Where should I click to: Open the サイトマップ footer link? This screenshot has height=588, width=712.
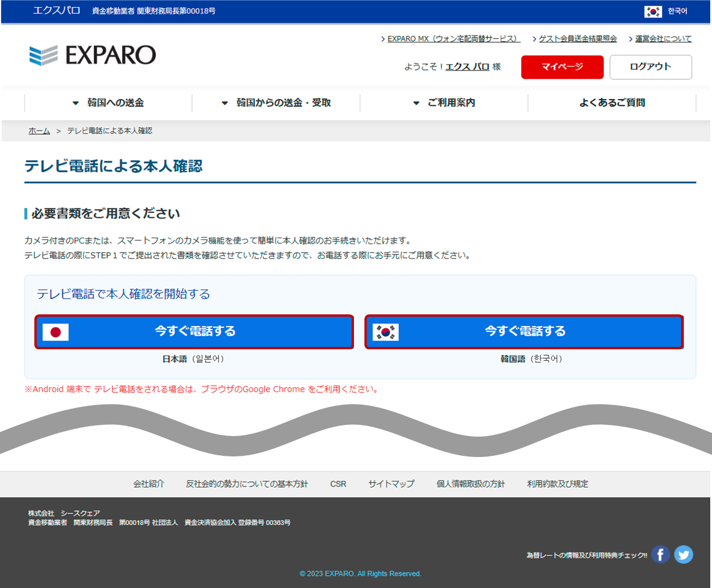pyautogui.click(x=391, y=484)
